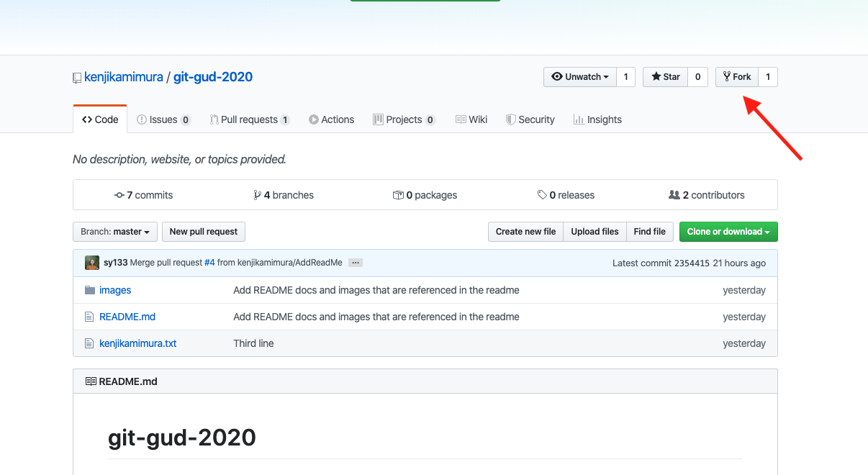Click the fork icon on Fork button
The height and width of the screenshot is (475, 868).
(x=727, y=77)
